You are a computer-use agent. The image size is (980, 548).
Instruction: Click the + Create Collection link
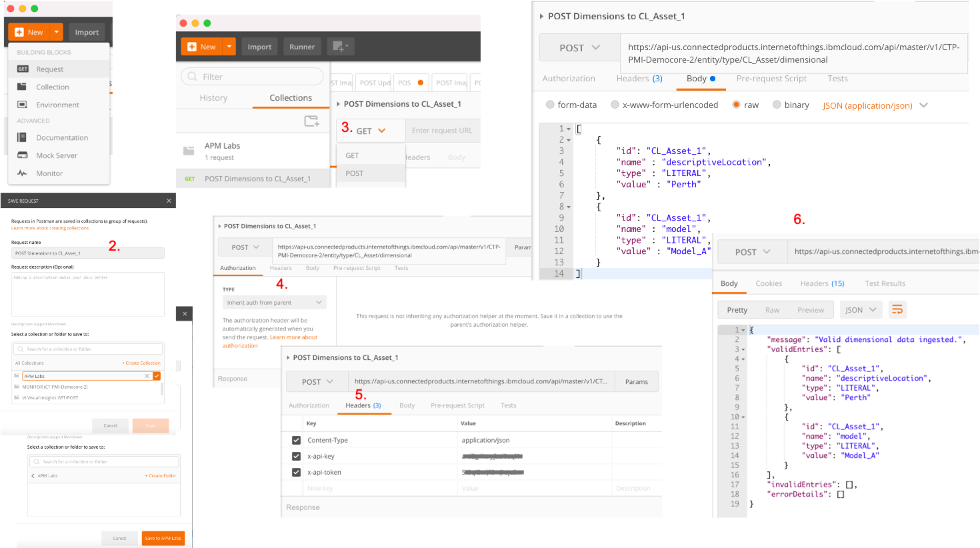point(141,363)
